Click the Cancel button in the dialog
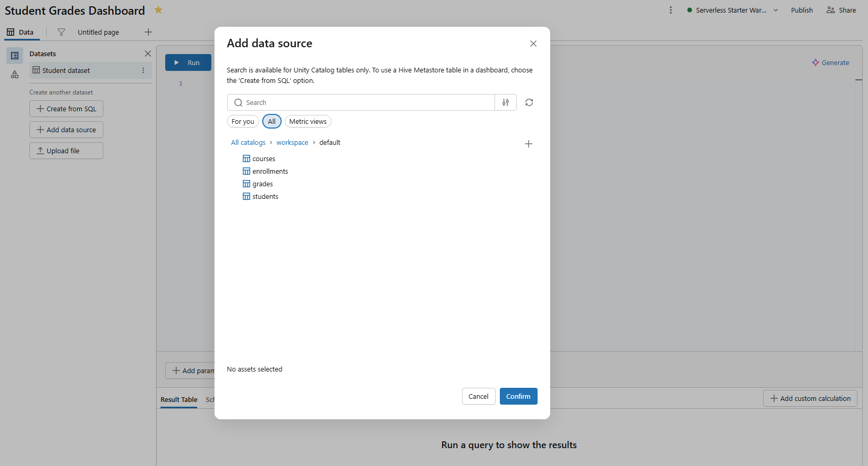 click(x=478, y=396)
